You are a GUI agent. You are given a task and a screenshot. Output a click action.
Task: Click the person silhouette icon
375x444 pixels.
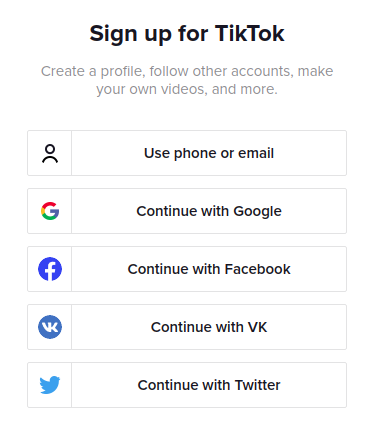click(50, 153)
